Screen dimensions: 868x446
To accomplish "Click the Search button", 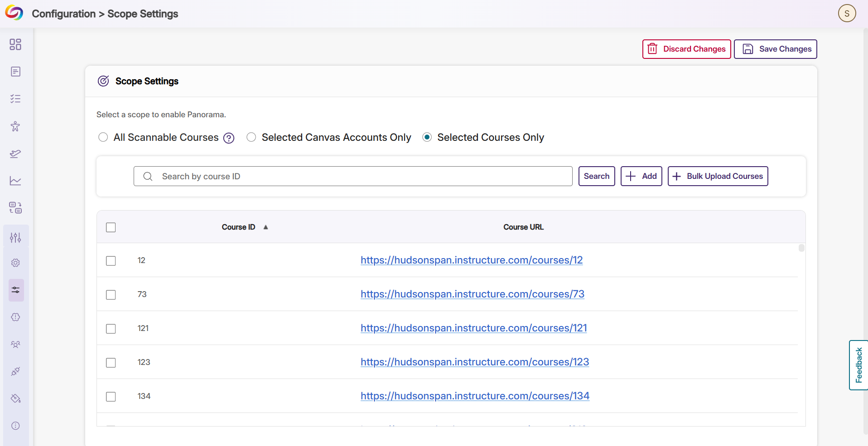I will tap(597, 176).
